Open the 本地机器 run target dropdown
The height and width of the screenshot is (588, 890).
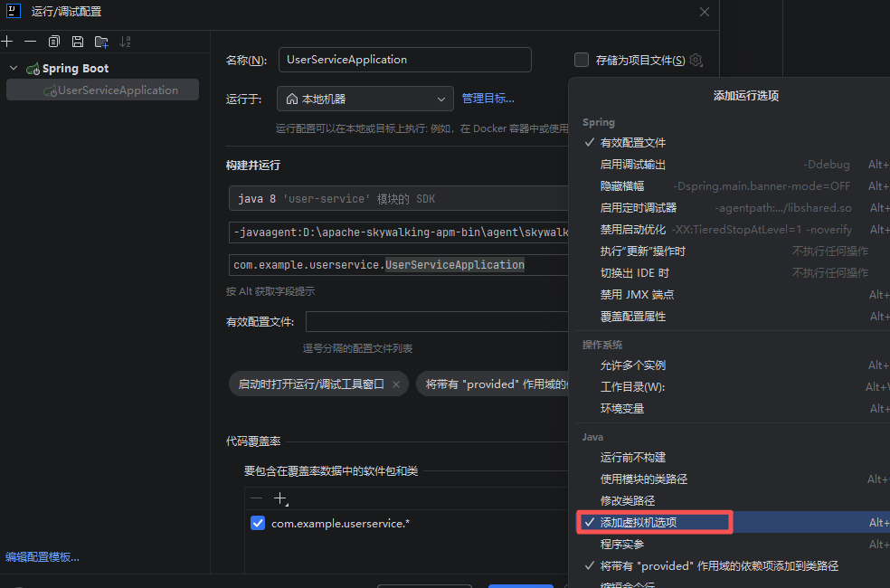[365, 99]
